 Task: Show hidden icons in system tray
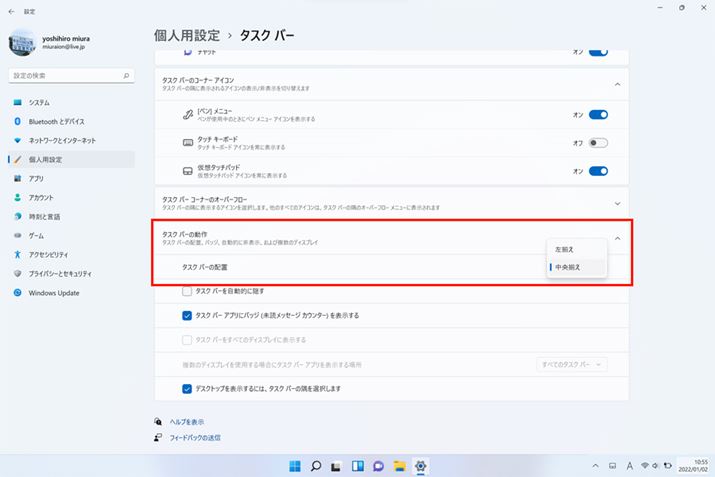[596, 465]
